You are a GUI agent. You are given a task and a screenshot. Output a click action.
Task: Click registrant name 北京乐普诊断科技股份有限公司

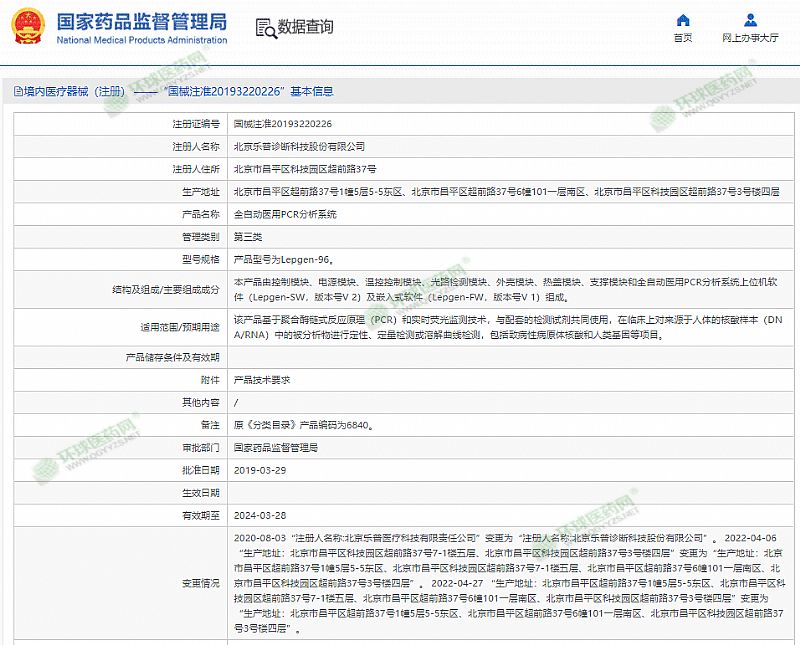(x=299, y=146)
